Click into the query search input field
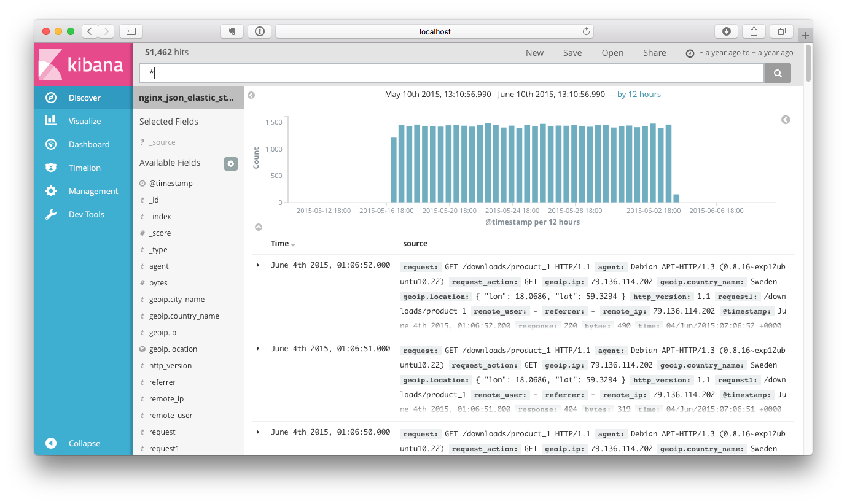The width and height of the screenshot is (847, 504). click(451, 73)
